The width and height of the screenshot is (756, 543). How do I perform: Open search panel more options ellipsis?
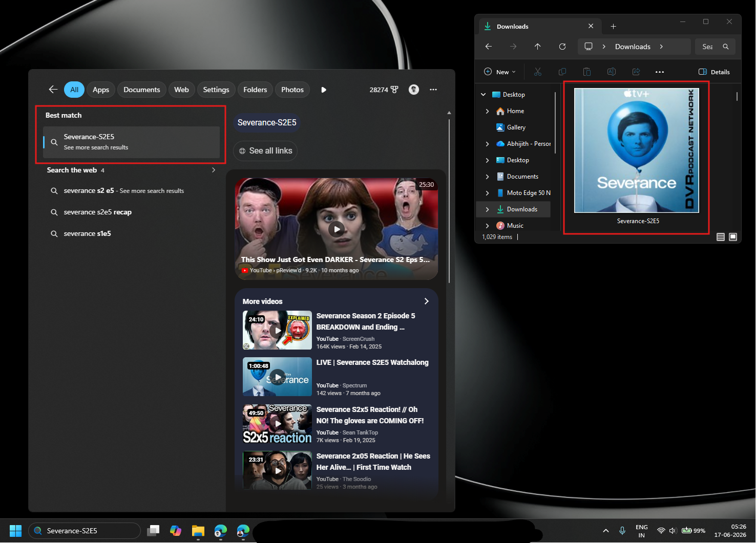pyautogui.click(x=433, y=90)
